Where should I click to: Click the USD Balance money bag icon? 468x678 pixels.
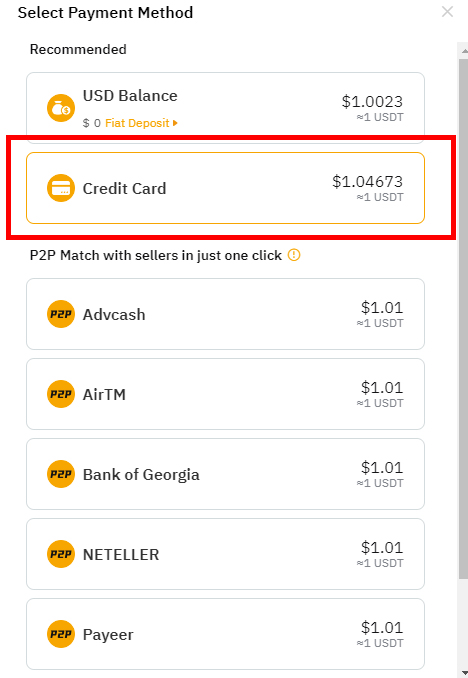(61, 108)
